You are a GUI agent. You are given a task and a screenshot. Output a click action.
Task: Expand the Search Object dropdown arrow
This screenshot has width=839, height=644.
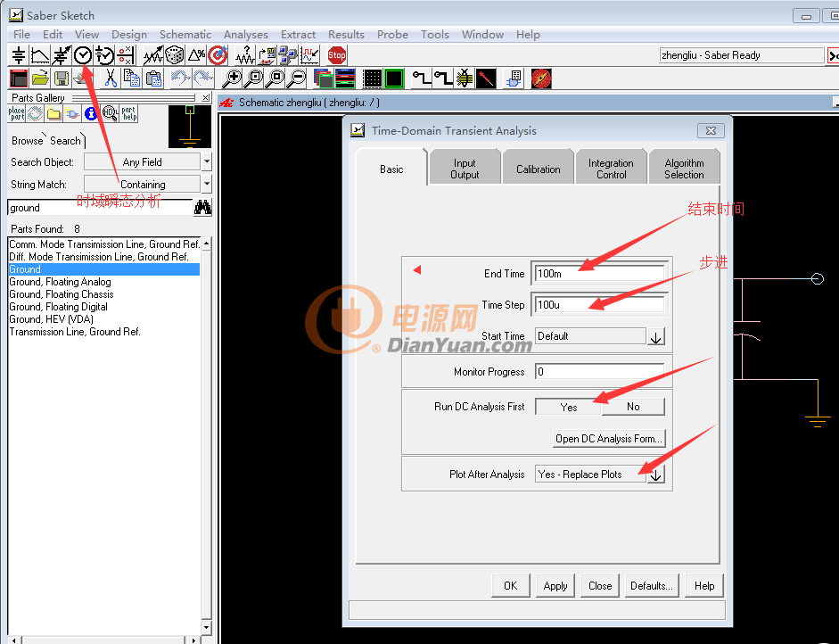click(207, 161)
